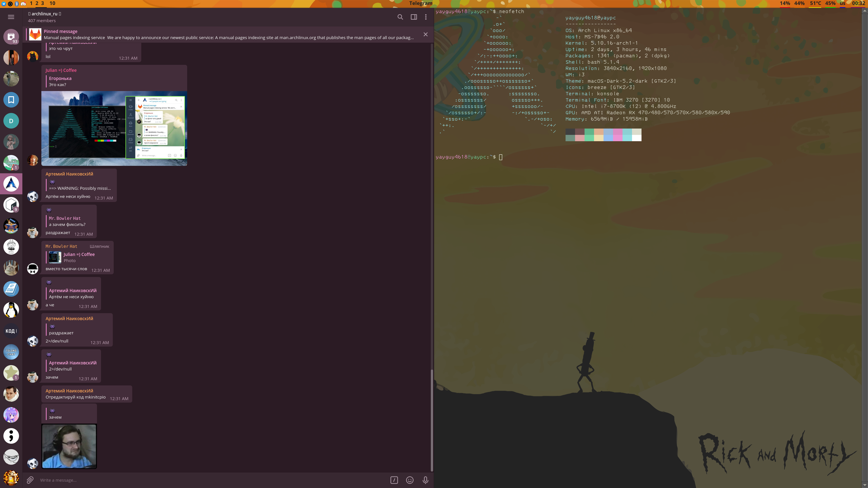This screenshot has width=868, height=488.
Task: Jump to quoted reply 'Егоронька Это как?'
Action: (60, 82)
